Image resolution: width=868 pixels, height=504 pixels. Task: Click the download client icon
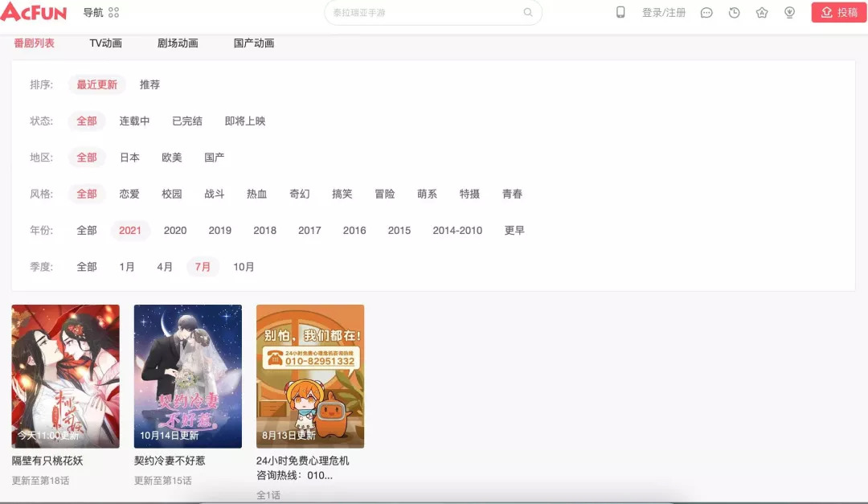(x=789, y=13)
